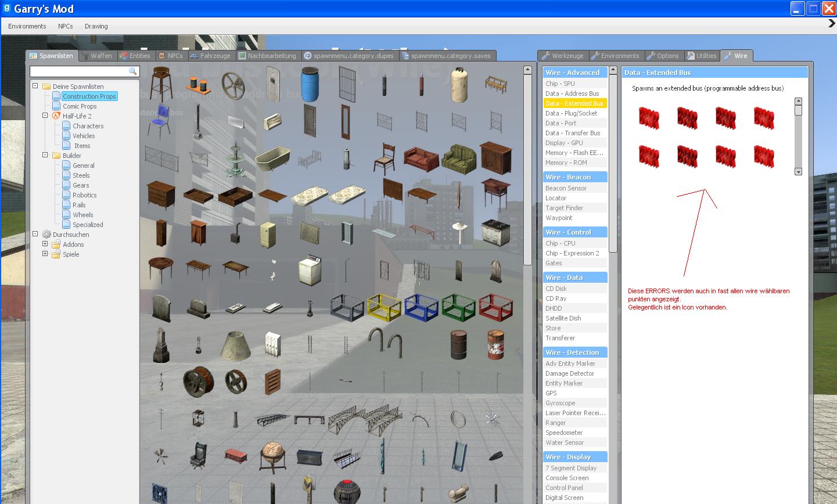Choose the Data - Transfer Bus tool
The image size is (837, 504).
point(573,133)
